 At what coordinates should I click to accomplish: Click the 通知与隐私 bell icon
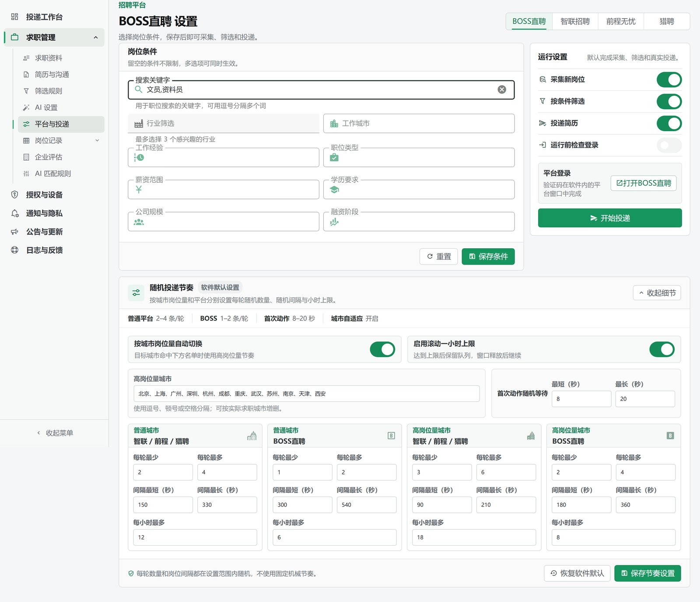coord(14,213)
